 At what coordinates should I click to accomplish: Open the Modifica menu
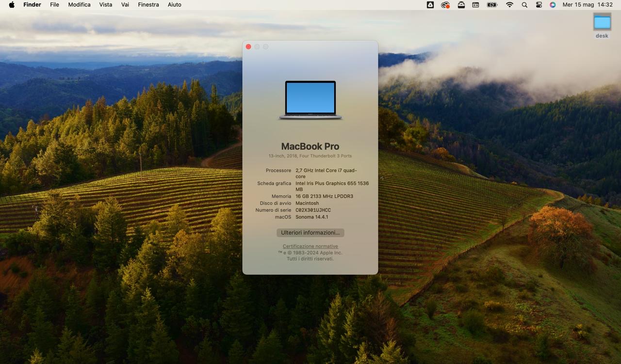click(79, 5)
